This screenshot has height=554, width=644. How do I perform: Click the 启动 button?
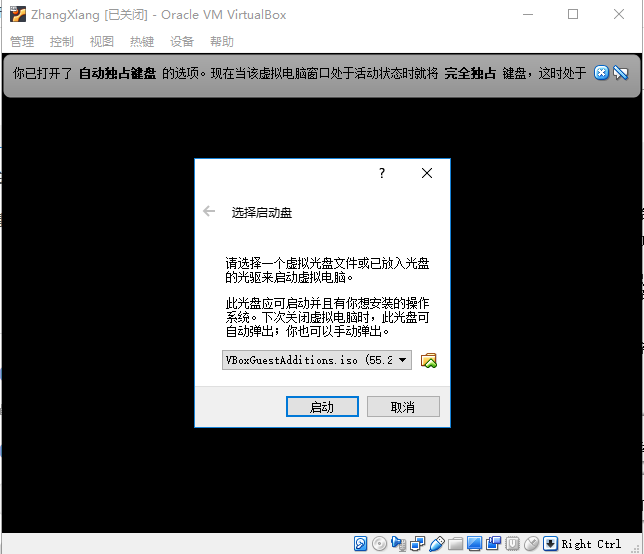click(x=322, y=407)
